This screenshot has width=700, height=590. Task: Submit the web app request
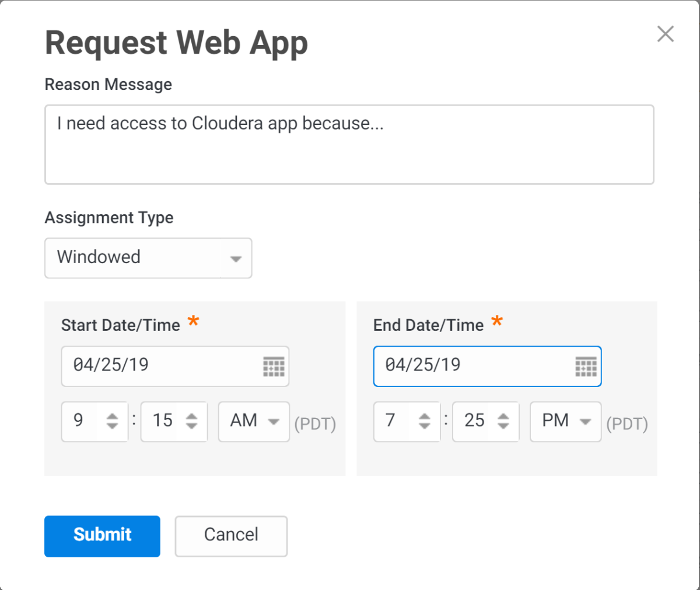pyautogui.click(x=102, y=536)
